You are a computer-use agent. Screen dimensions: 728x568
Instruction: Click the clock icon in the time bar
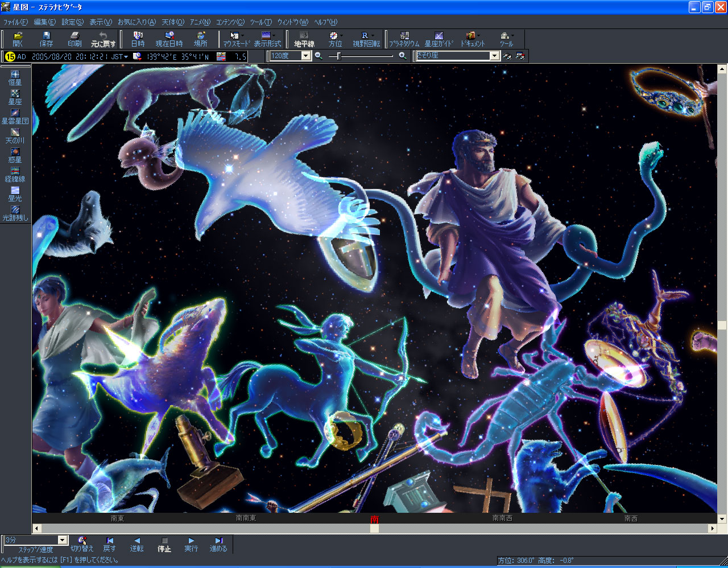(x=137, y=56)
